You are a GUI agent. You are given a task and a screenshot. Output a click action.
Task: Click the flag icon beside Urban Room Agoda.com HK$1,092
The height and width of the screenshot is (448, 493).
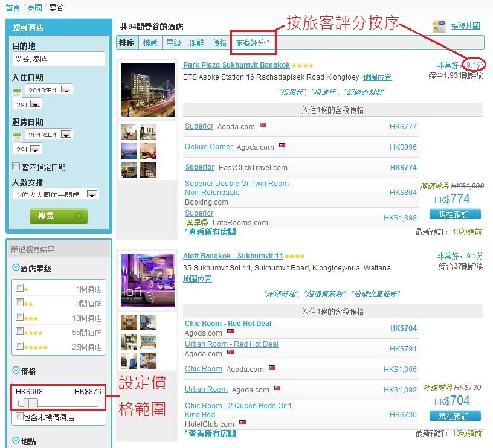coord(277,388)
